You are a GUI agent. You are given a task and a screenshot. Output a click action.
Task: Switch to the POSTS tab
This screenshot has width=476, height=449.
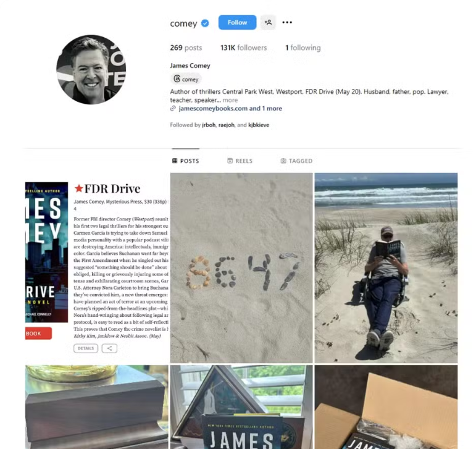(185, 161)
